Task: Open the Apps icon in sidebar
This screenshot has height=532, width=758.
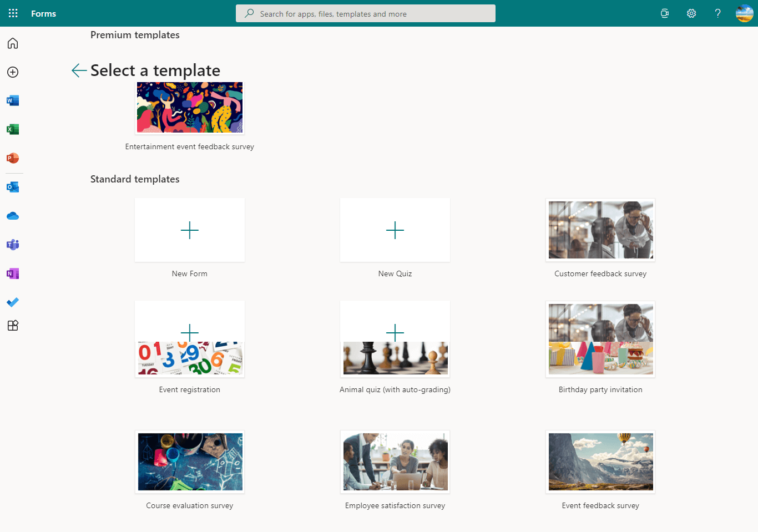Action: click(13, 326)
